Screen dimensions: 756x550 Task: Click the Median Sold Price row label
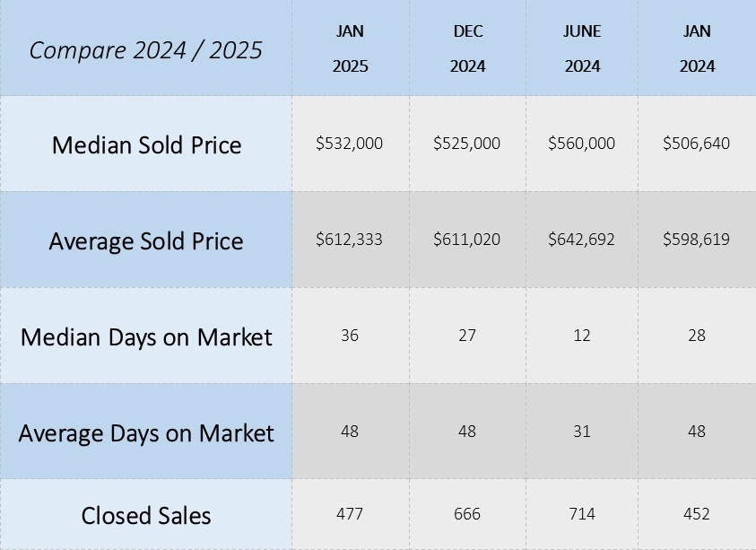coord(146,144)
